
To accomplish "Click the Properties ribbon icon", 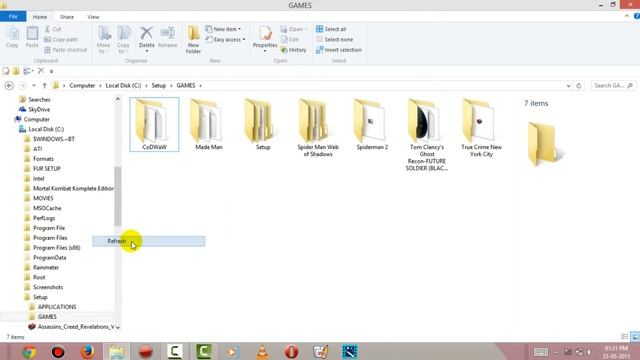I will pos(265,39).
